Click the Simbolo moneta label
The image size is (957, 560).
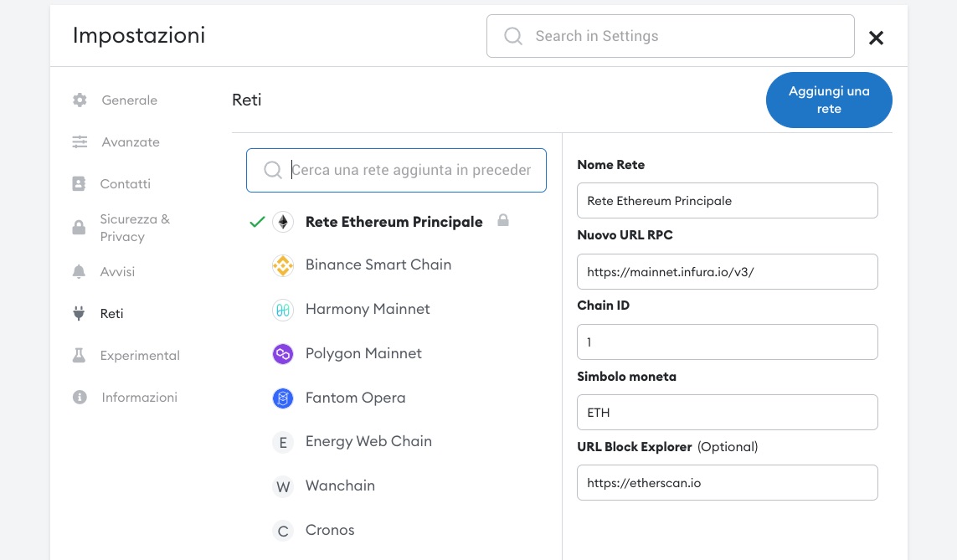pyautogui.click(x=627, y=377)
